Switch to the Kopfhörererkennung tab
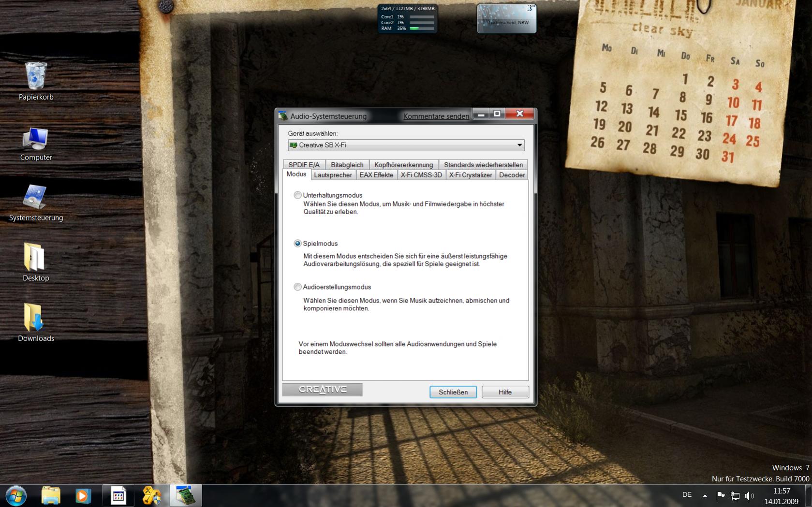 (x=403, y=165)
